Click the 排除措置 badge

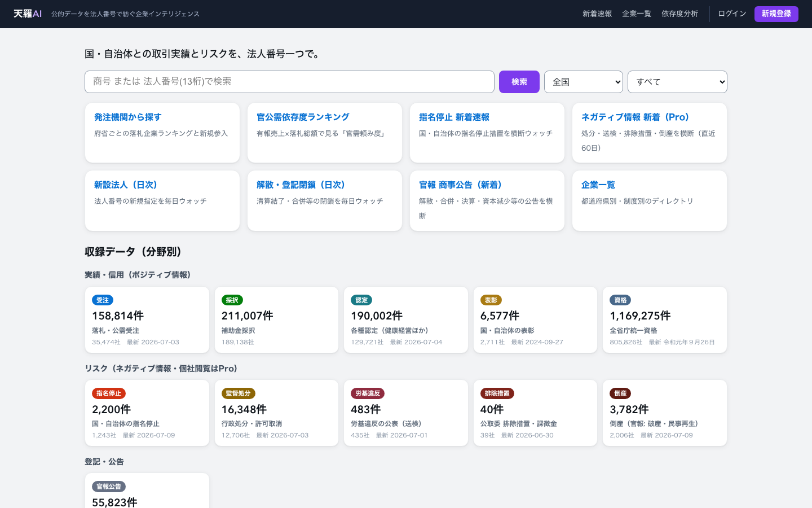pos(497,393)
